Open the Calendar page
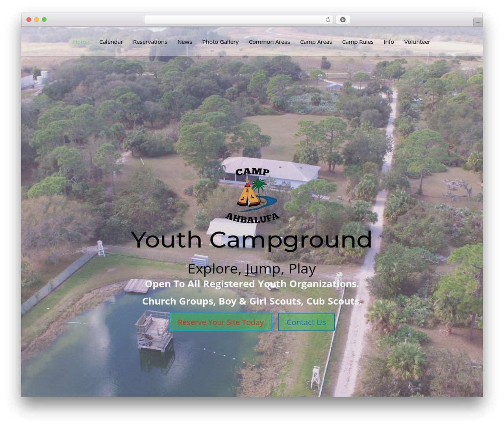The width and height of the screenshot is (504, 427). tap(111, 42)
